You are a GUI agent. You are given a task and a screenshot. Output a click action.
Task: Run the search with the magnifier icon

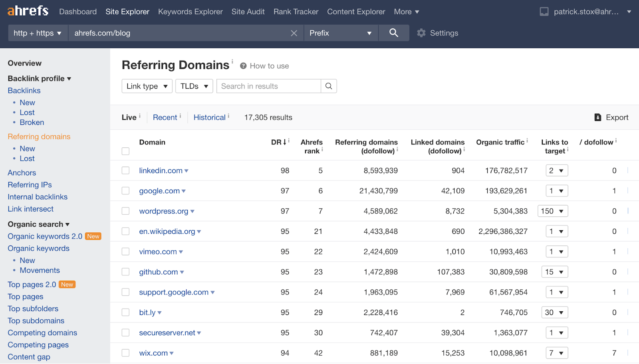(393, 33)
